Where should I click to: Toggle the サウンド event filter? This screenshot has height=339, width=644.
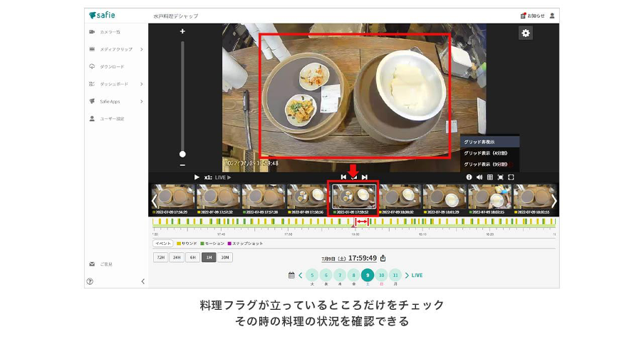coord(187,244)
